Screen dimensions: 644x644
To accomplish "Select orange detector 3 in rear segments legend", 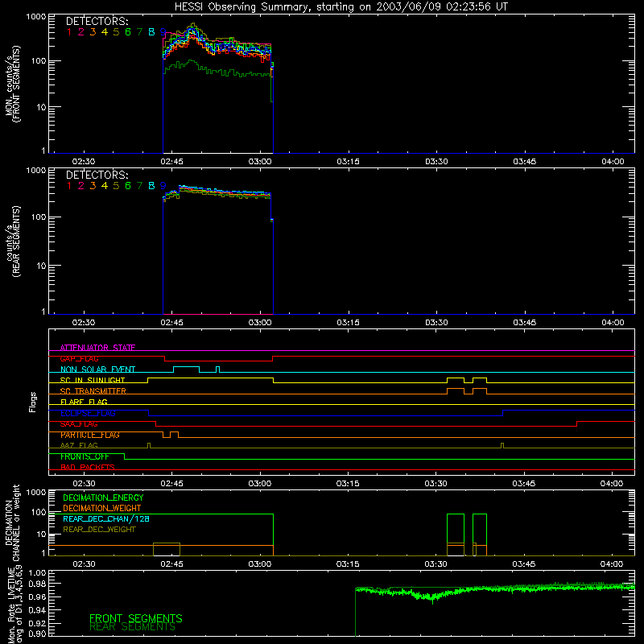I will click(93, 186).
